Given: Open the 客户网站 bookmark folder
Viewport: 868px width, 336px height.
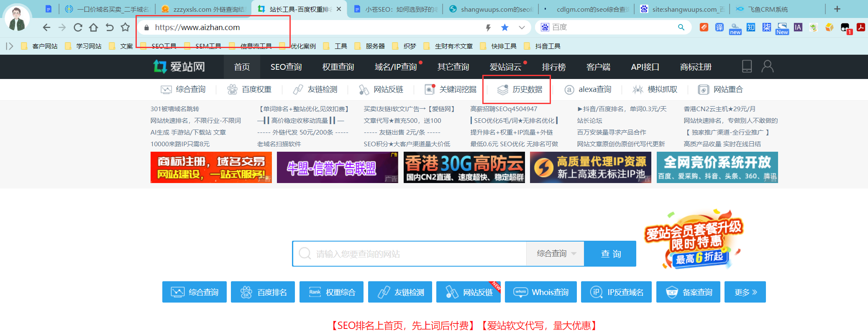Looking at the screenshot, I should point(39,46).
